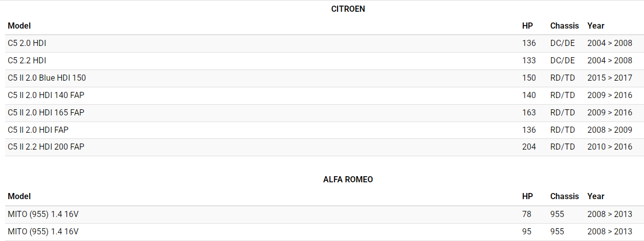Click the CITROEN table heading
Viewport: 644px width, 241px height.
tap(348, 9)
